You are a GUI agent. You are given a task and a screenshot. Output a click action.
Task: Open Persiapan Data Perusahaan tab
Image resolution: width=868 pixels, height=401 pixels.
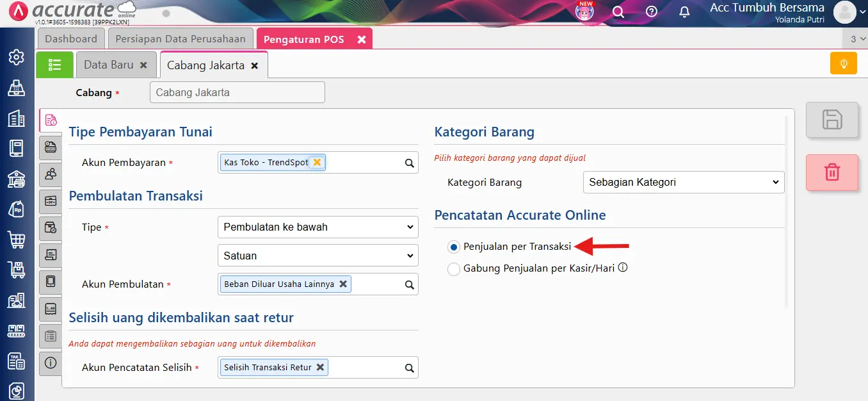(181, 39)
